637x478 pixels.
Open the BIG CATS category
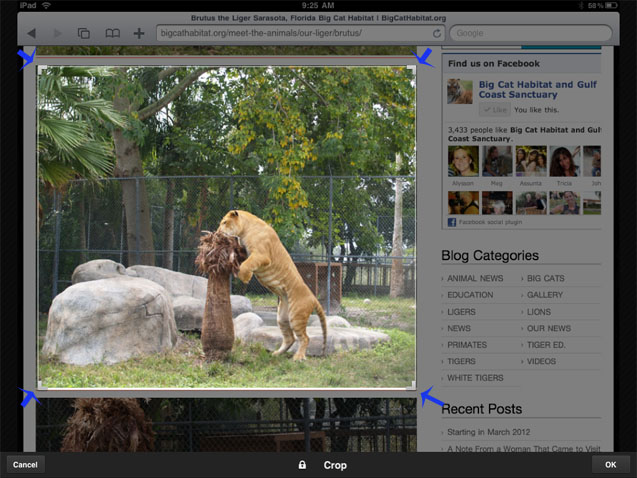(x=546, y=279)
